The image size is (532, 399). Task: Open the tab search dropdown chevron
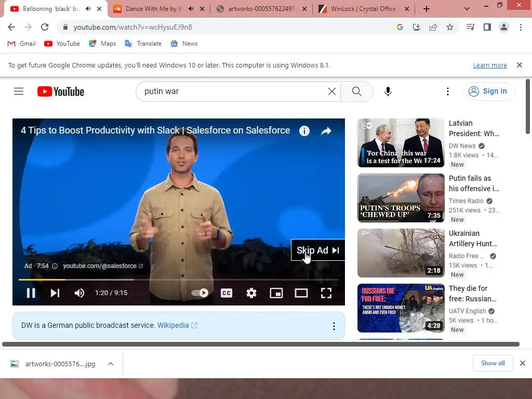(x=467, y=9)
